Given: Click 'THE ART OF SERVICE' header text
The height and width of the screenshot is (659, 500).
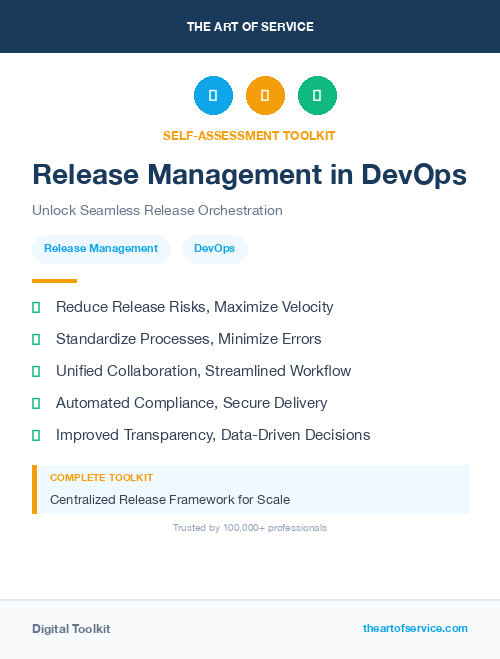Looking at the screenshot, I should (250, 27).
